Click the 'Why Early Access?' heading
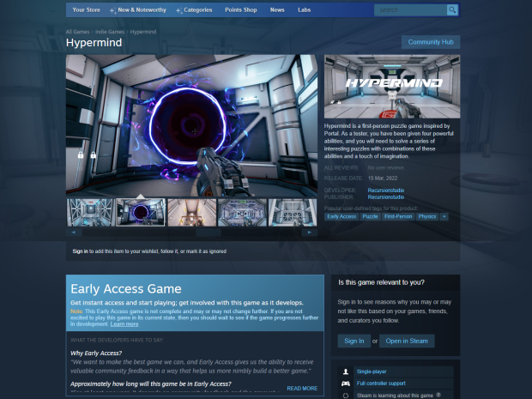Image resolution: width=532 pixels, height=399 pixels. click(x=96, y=354)
